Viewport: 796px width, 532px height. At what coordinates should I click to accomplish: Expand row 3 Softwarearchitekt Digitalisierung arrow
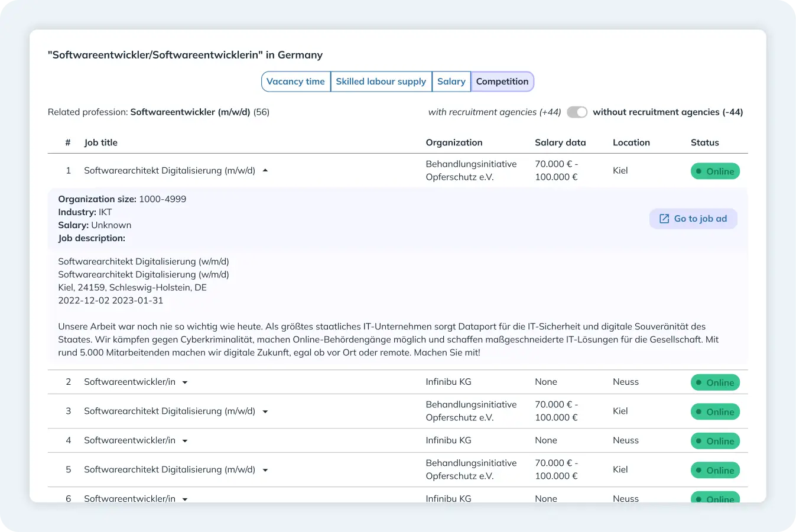(265, 411)
